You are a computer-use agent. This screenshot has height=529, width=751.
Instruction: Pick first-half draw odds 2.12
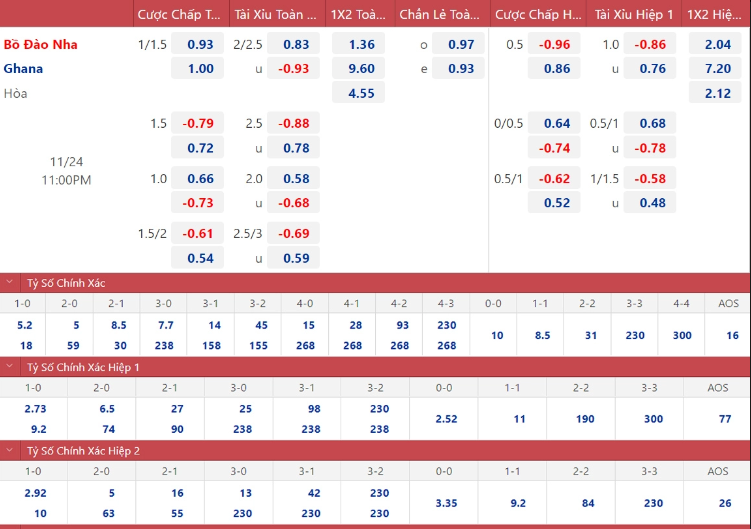click(x=716, y=93)
